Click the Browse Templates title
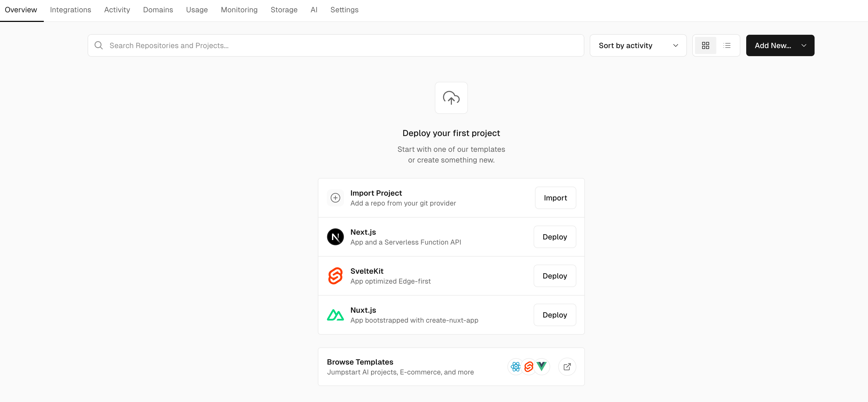This screenshot has width=868, height=402. 360,362
